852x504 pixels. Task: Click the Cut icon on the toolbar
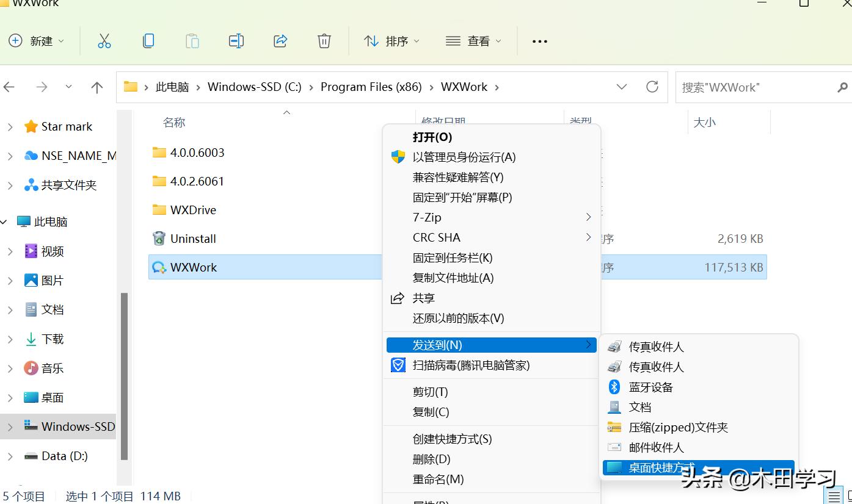pos(104,41)
